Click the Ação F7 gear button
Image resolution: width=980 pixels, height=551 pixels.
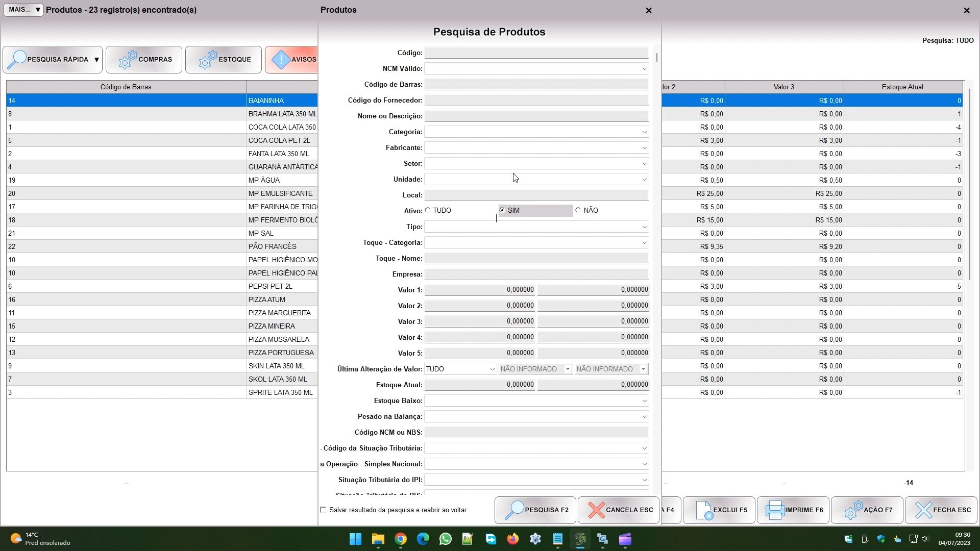867,510
